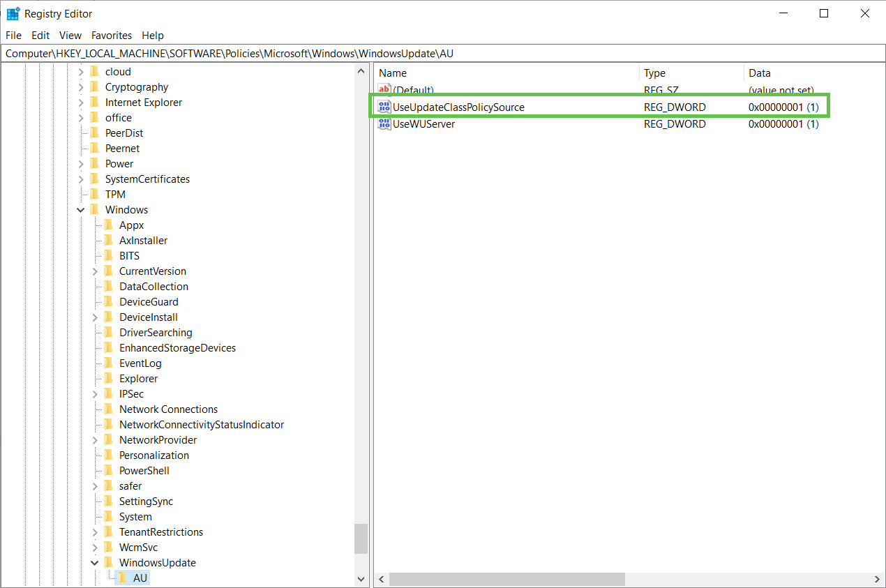Click the registry path address bar

coord(443,53)
